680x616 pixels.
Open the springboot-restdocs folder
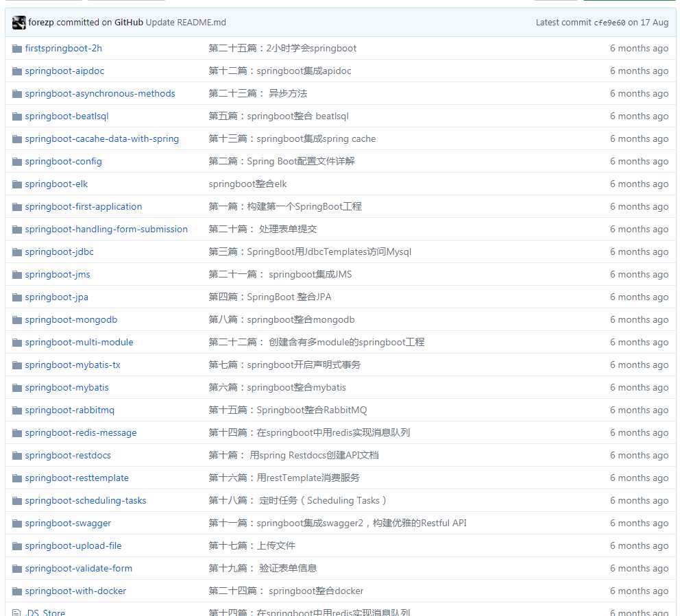coord(68,456)
